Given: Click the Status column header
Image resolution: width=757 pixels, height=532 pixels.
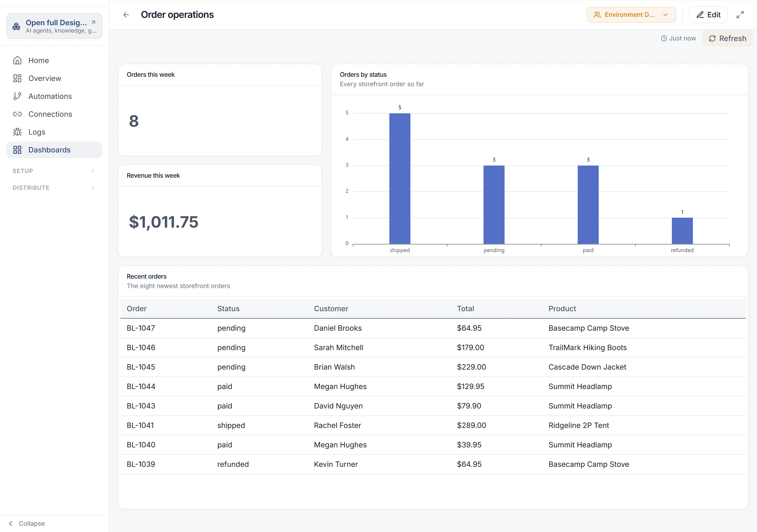Looking at the screenshot, I should pos(228,309).
